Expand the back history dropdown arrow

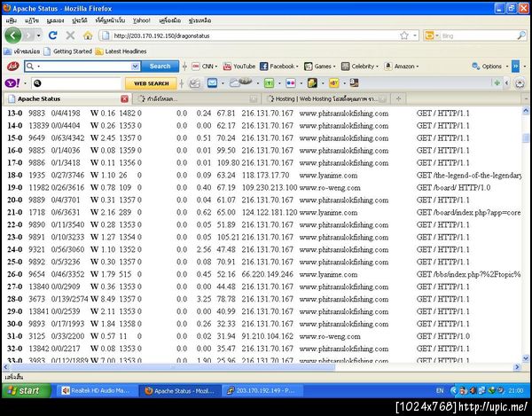39,35
